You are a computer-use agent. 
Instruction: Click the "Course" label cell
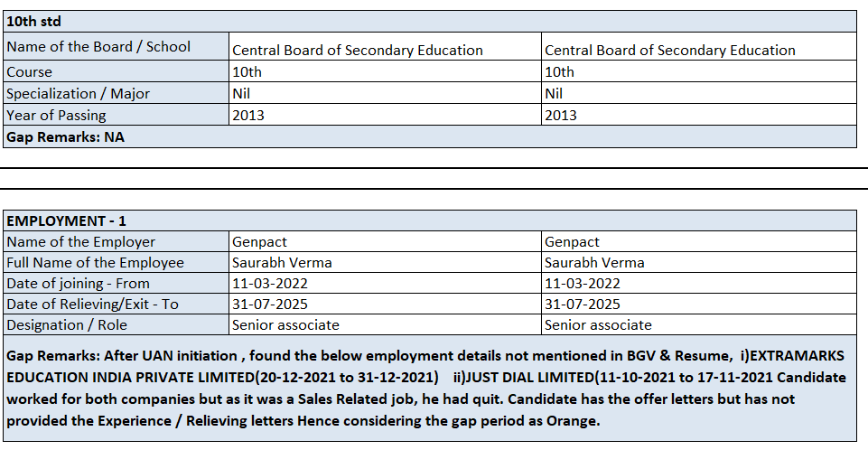(x=30, y=71)
